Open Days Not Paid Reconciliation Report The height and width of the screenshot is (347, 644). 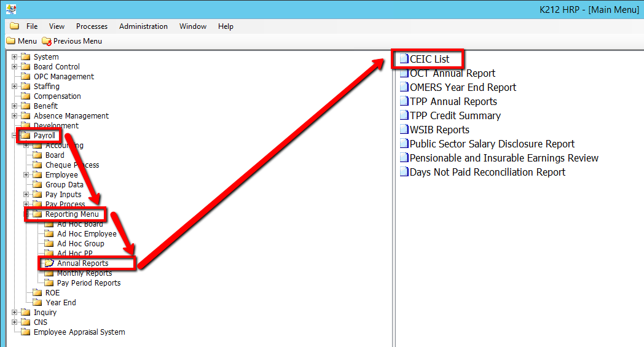tap(487, 172)
